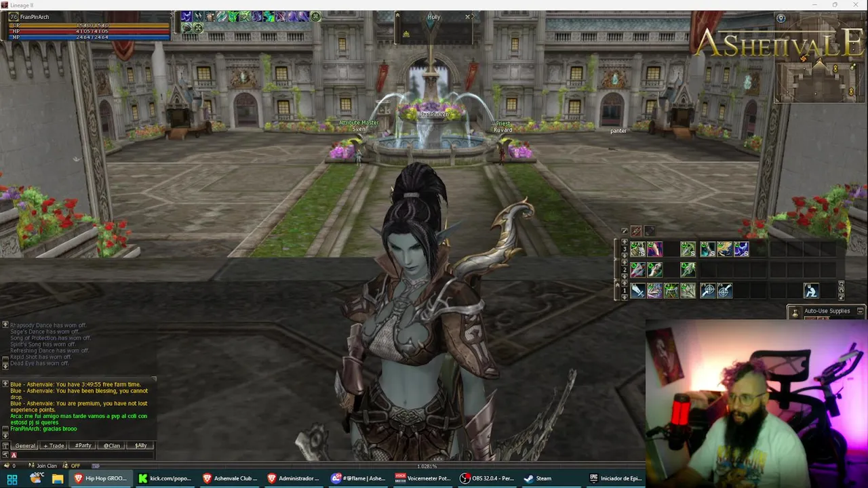Click the dark item icon above the shortcut bar

point(649,231)
